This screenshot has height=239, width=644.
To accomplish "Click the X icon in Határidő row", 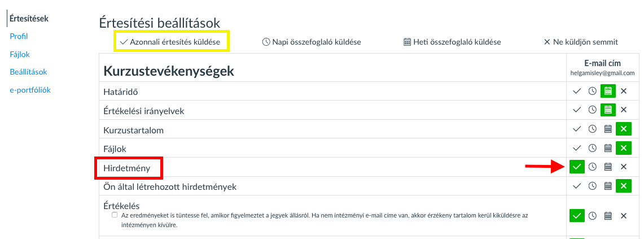I will point(624,91).
